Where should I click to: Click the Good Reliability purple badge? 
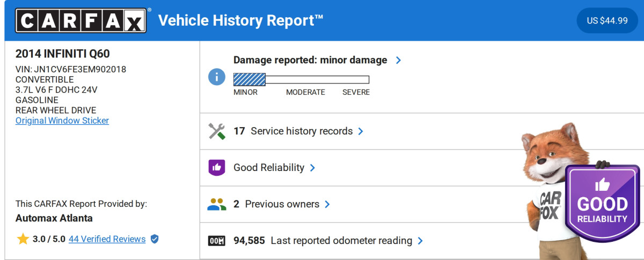[x=602, y=203]
